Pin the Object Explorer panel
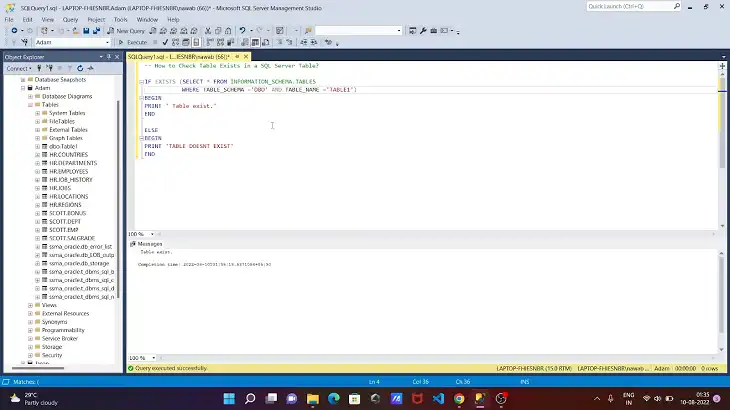The width and height of the screenshot is (730, 410). [109, 57]
